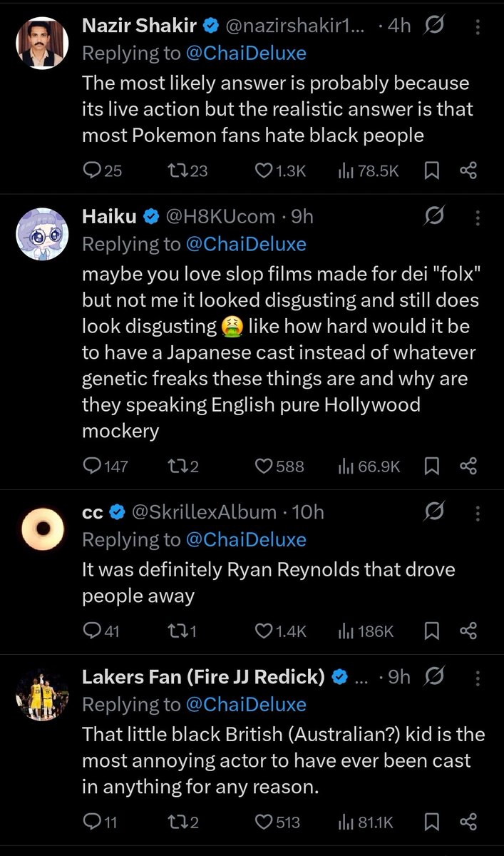Reply to Nazir Shakir's tweet

[103, 170]
